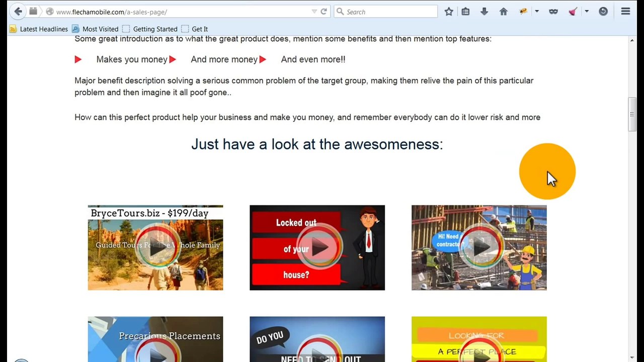The image size is (644, 362).
Task: Click the pink broom cleaner icon
Action: (x=573, y=12)
